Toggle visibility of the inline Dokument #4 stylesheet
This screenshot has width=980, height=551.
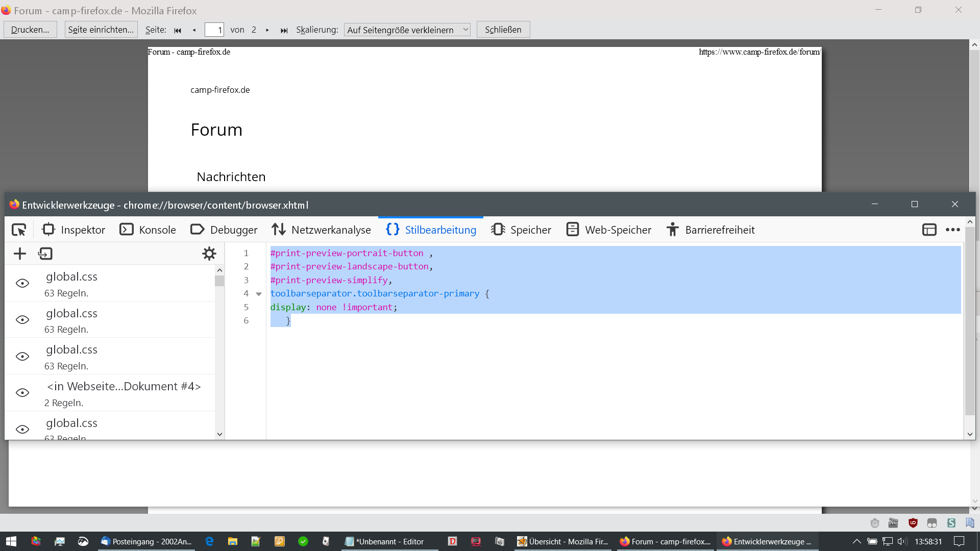tap(22, 393)
